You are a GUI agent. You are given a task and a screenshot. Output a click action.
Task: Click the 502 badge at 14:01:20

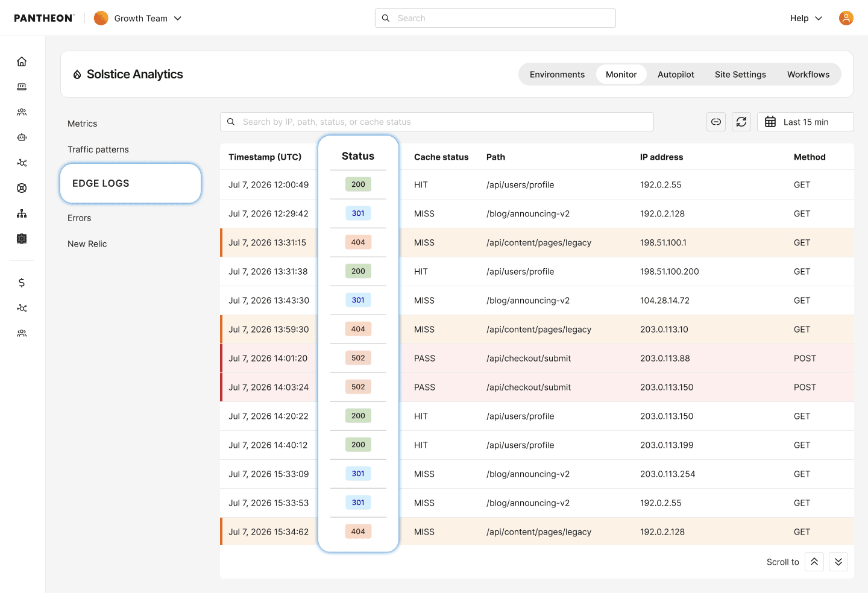358,358
